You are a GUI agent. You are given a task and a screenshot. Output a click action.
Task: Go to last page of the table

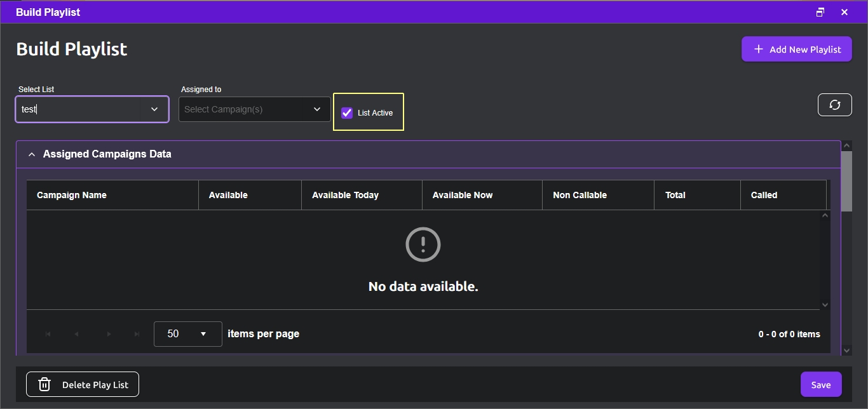click(x=137, y=334)
